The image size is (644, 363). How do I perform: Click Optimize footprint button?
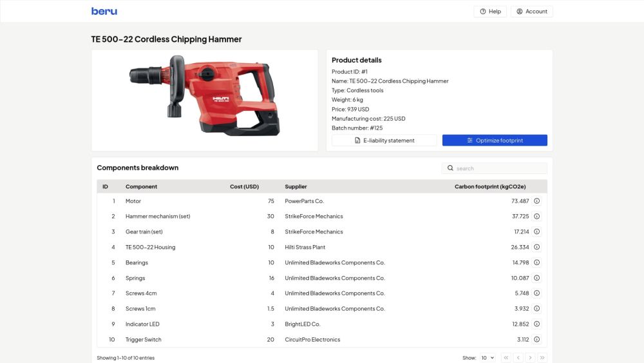495,141
